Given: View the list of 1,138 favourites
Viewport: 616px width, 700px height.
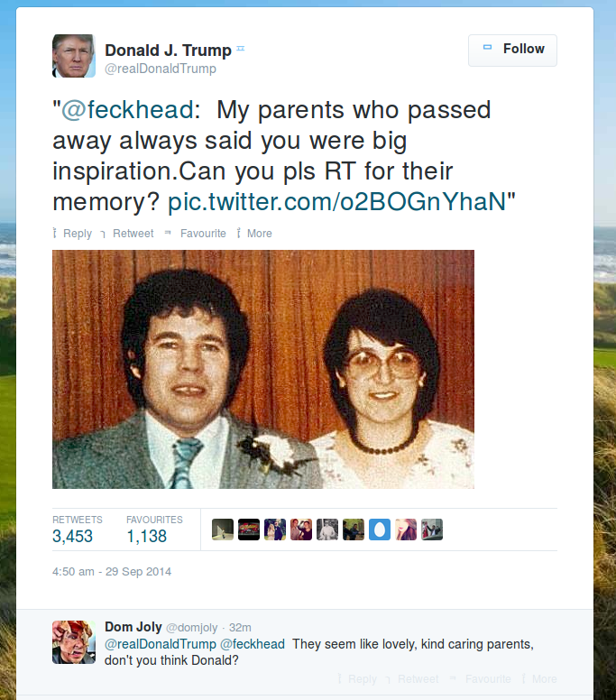Looking at the screenshot, I should 146,536.
